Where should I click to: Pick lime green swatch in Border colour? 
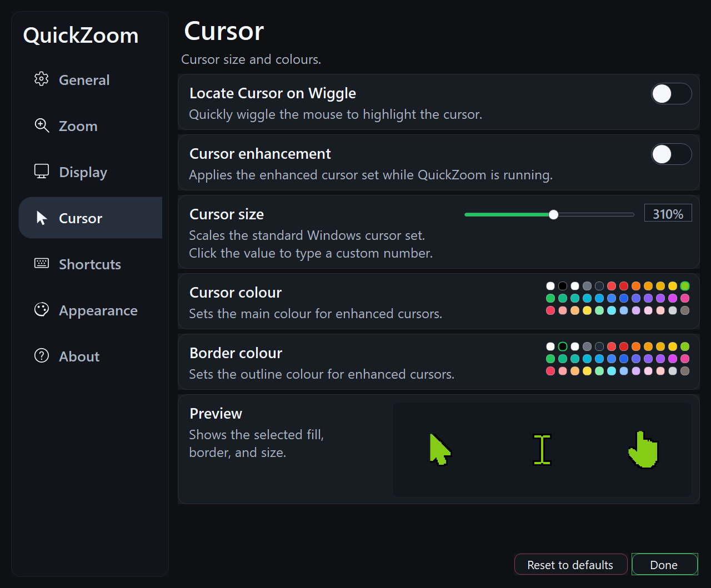tap(685, 346)
